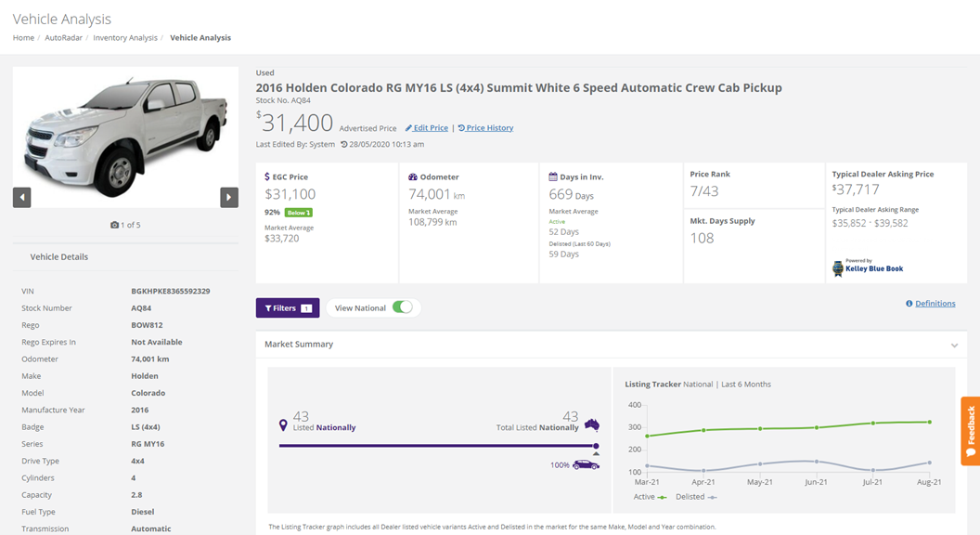Click the asking range $35,852 - $39,582

click(x=870, y=223)
